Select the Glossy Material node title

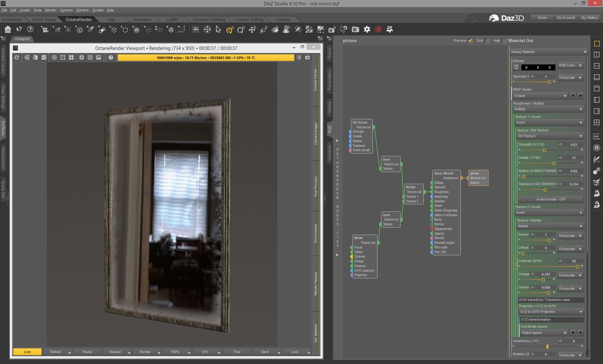(x=444, y=174)
